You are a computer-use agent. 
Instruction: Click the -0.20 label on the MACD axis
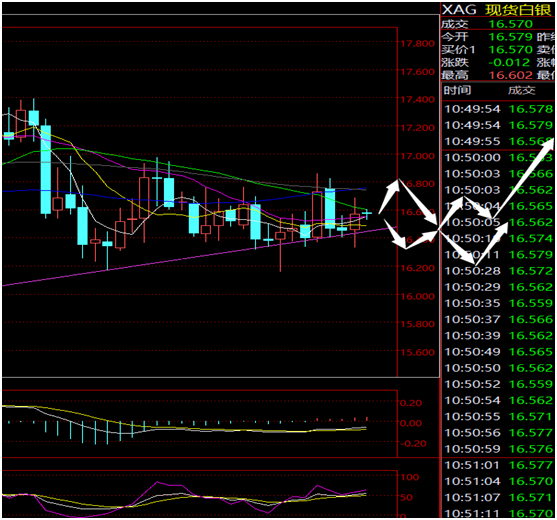click(412, 444)
